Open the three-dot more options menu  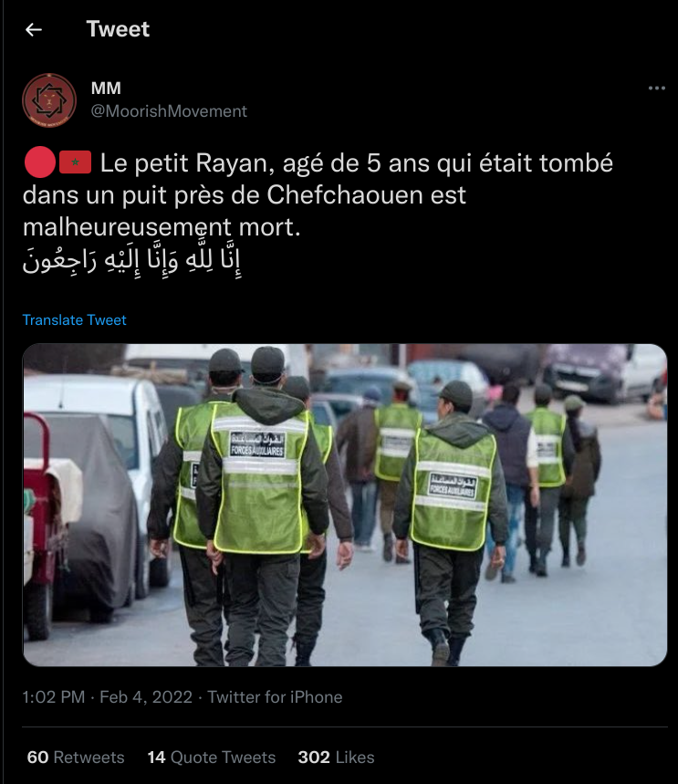pos(656,88)
